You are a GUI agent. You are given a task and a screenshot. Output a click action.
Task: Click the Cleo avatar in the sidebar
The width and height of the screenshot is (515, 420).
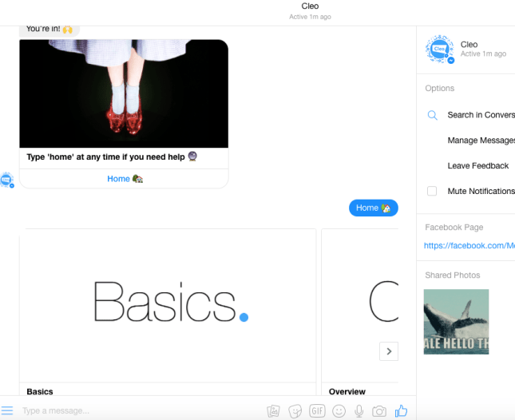[x=440, y=50]
